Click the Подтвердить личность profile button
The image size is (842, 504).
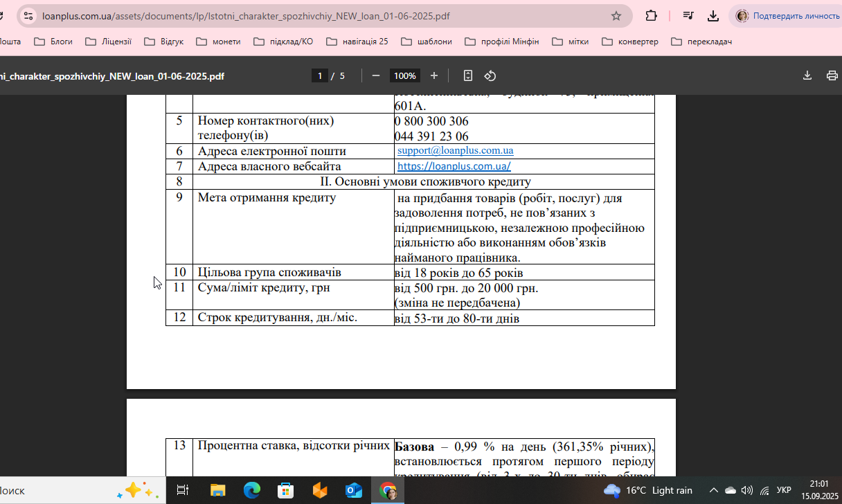(787, 16)
